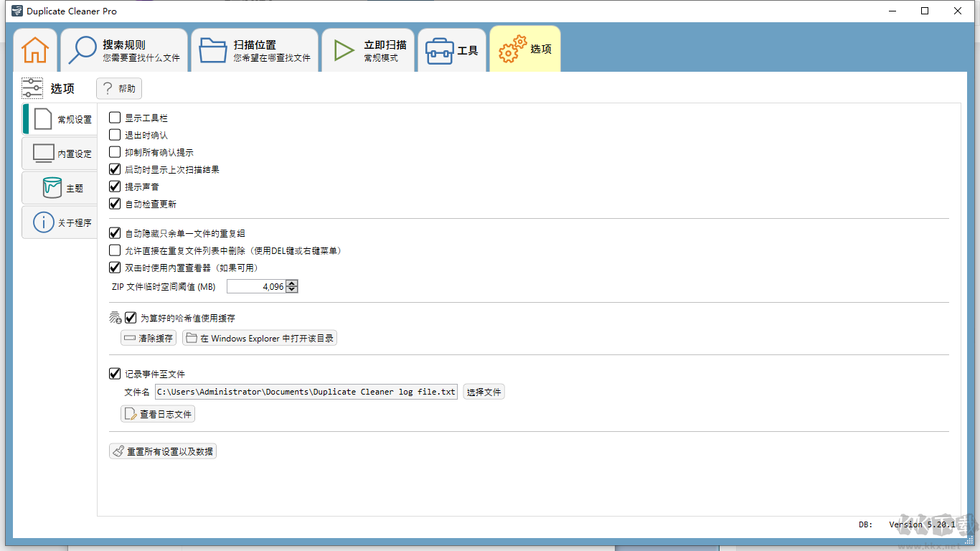Increase ZIP 文件临时空间阈值 with the up arrow
This screenshot has height=551, width=980.
(292, 283)
